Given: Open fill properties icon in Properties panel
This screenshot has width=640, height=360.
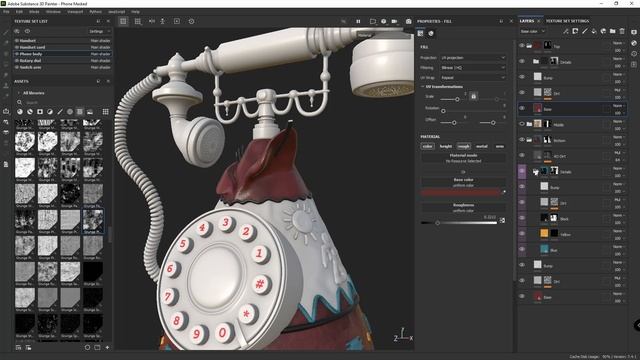Looking at the screenshot, I should tap(420, 33).
